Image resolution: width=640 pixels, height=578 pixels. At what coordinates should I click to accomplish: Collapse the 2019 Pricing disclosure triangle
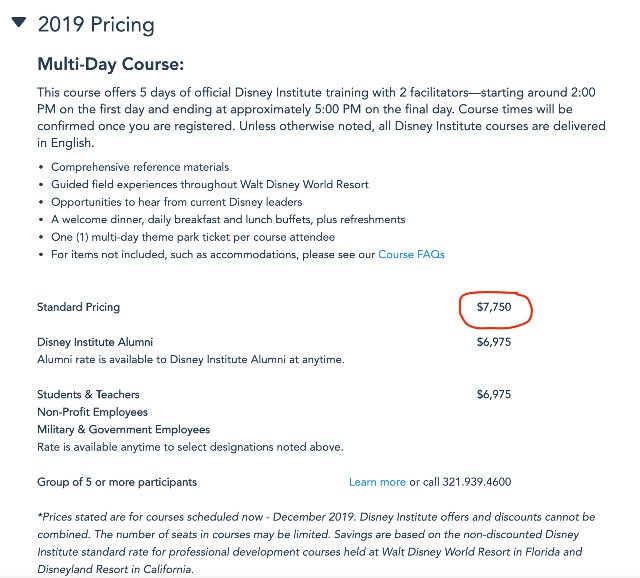[x=18, y=22]
